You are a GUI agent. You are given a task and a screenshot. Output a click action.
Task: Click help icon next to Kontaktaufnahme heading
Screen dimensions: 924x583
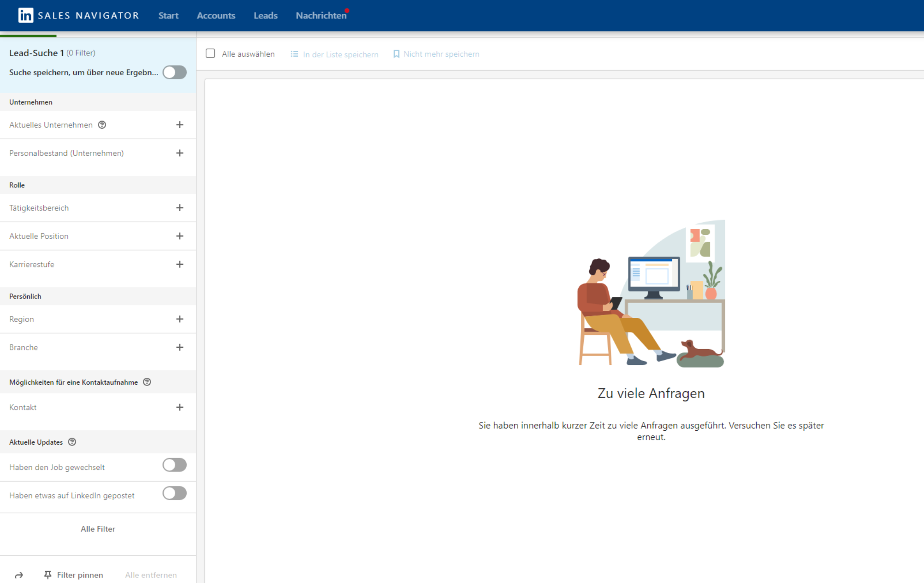point(147,382)
